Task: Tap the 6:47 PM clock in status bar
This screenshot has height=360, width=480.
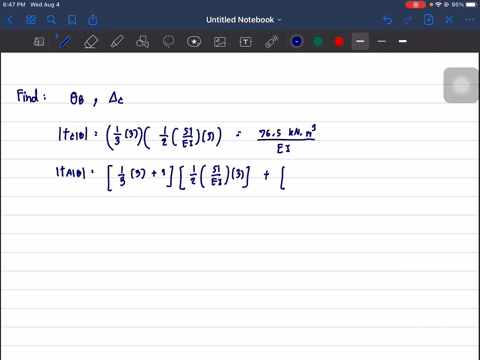Action: (14, 5)
